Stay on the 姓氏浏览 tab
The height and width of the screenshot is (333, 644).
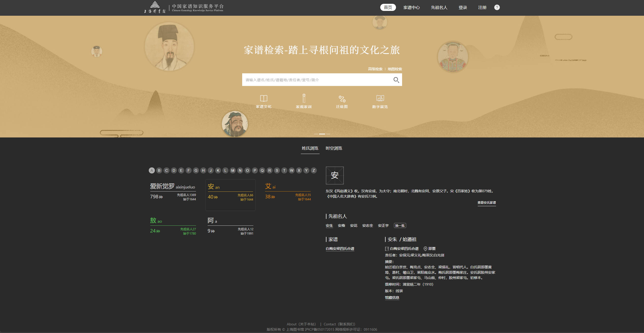[x=310, y=148]
